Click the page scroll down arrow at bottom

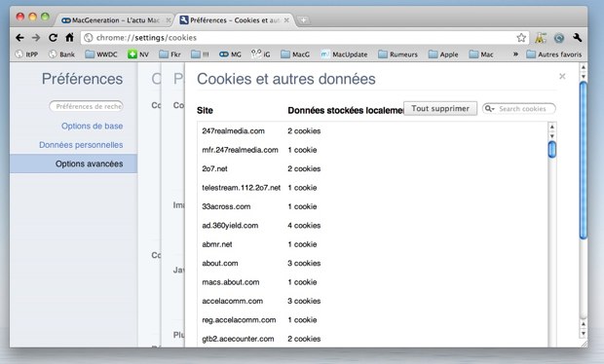pos(584,333)
